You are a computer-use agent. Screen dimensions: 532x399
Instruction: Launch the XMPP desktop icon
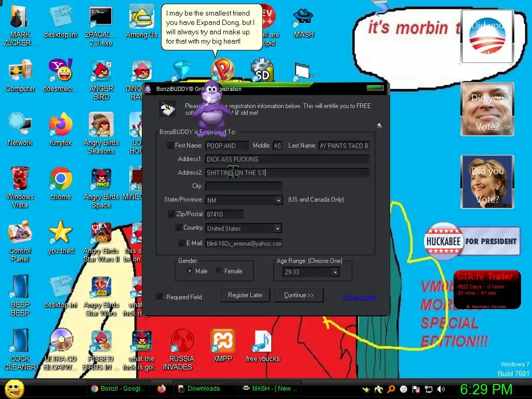(222, 345)
